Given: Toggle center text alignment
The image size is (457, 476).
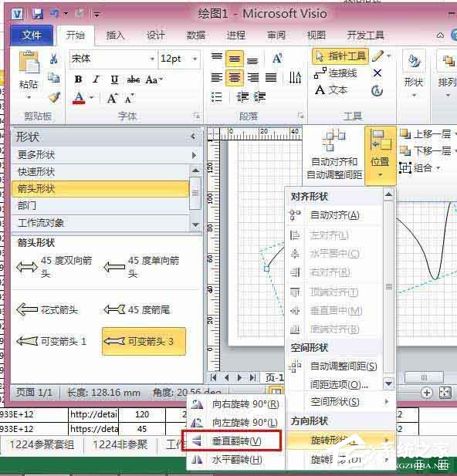Looking at the screenshot, I should pyautogui.click(x=235, y=77).
